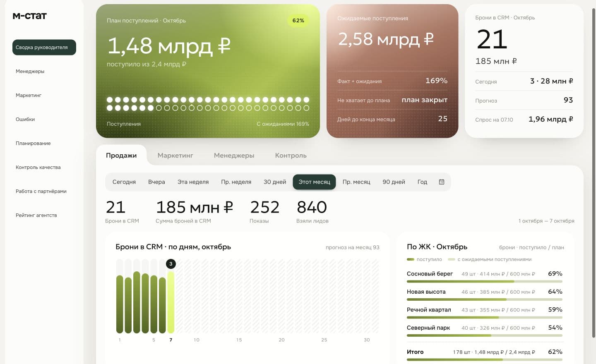Viewport: 596px width, 364px height.
Task: Navigate to Контроль качества
Action: (38, 167)
